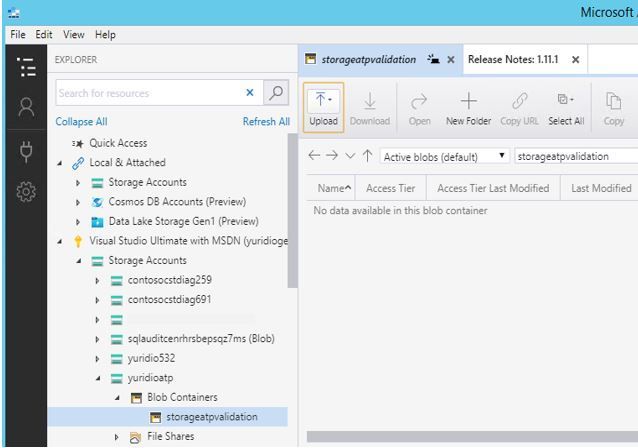This screenshot has height=448, width=638.
Task: Click the search magnifier button
Action: point(276,93)
